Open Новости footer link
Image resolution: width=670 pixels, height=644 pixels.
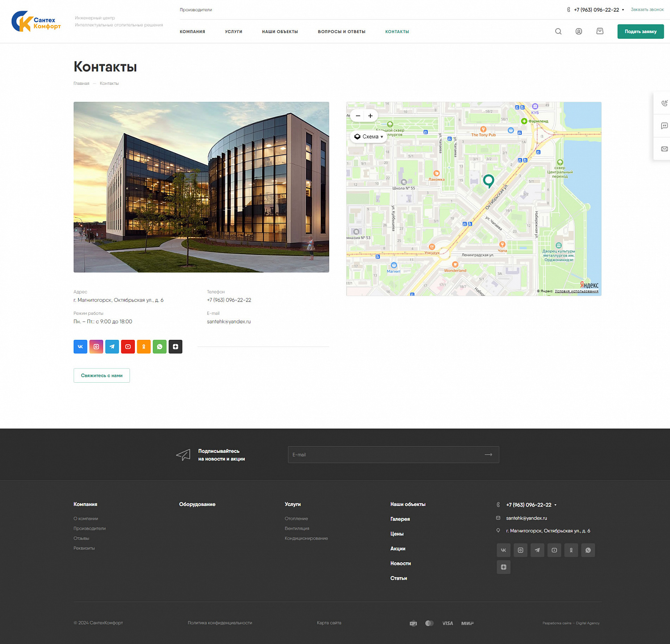click(401, 563)
